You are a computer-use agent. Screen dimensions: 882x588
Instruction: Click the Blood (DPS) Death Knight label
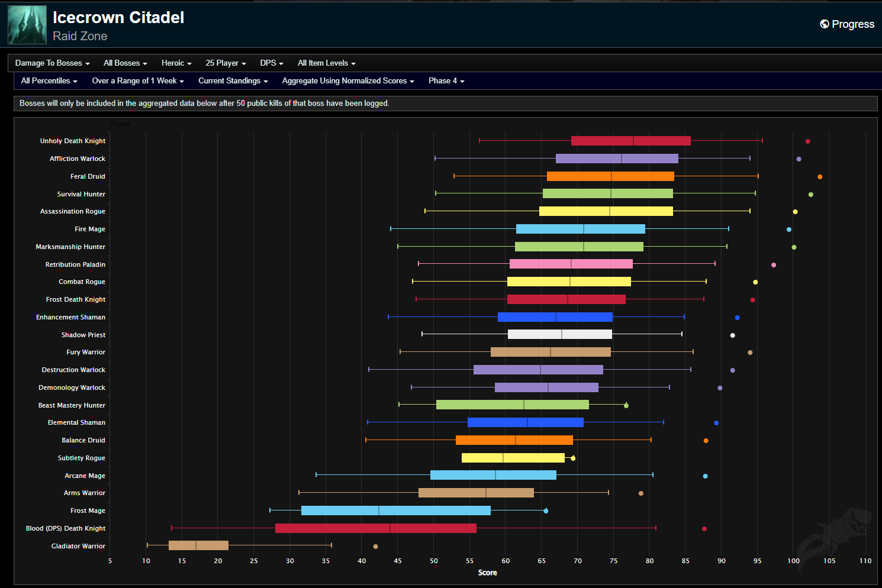[x=66, y=528]
